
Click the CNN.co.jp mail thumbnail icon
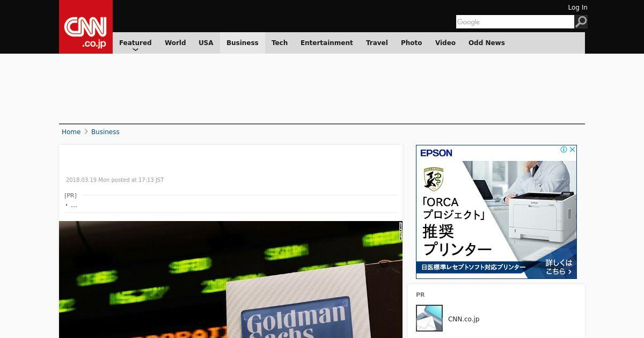[429, 318]
